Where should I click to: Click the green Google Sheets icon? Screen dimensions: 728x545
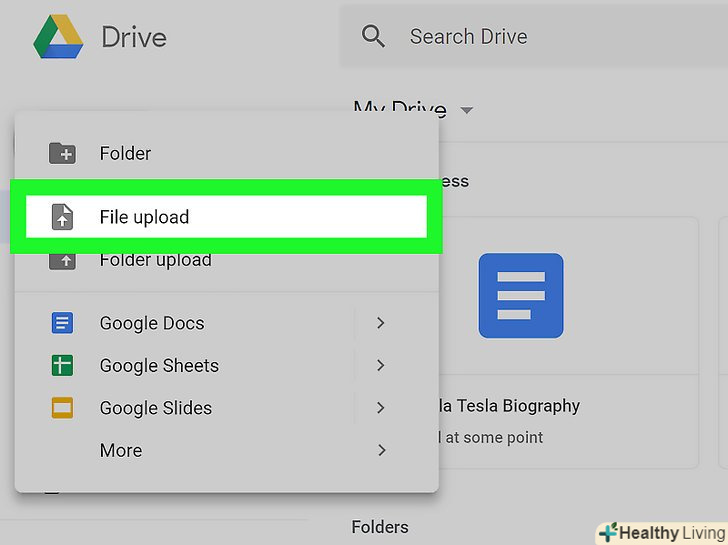(62, 366)
